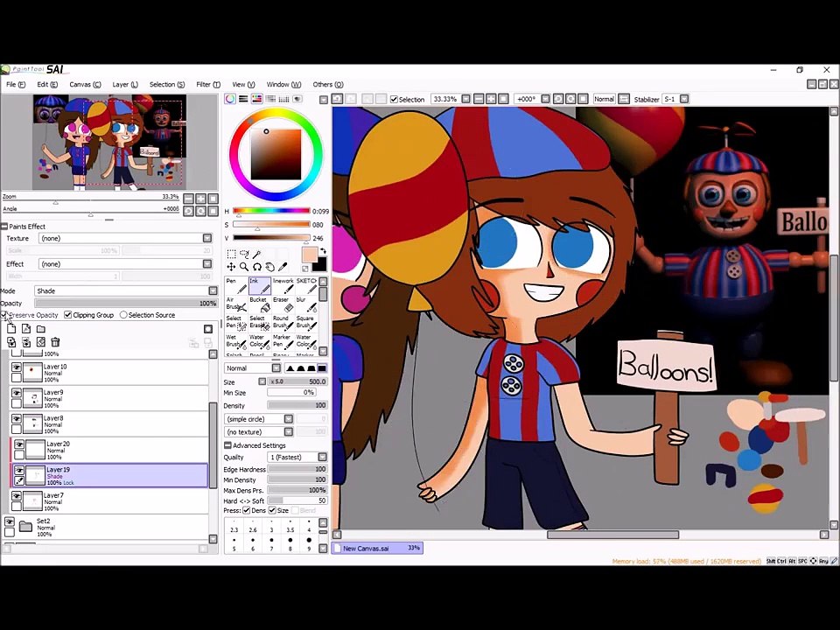This screenshot has width=840, height=630.
Task: Select Layer7 in the layer list
Action: click(109, 502)
